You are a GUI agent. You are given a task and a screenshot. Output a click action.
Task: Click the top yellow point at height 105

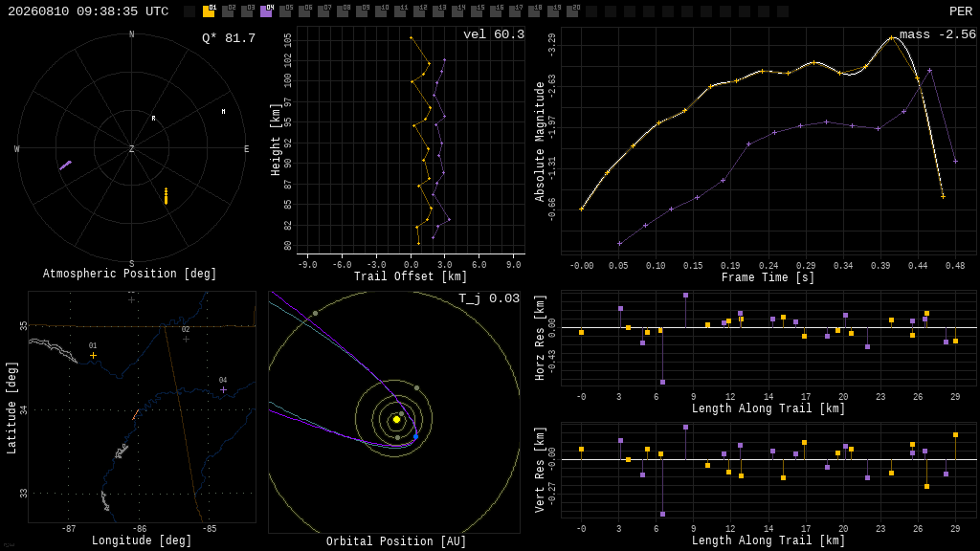[x=411, y=38]
